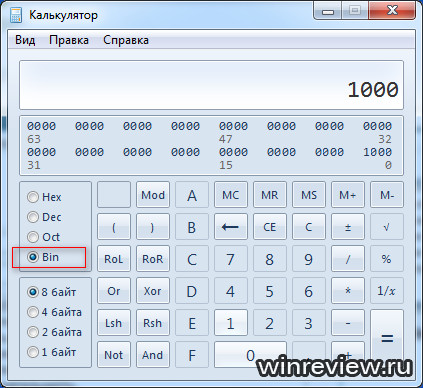
Task: Click the hex digit A button
Action: pos(192,195)
